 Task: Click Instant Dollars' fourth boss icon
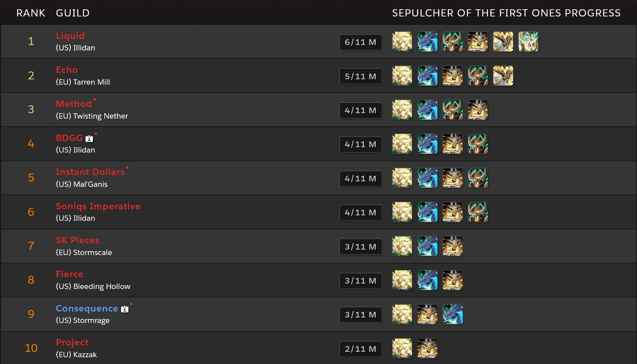click(478, 178)
